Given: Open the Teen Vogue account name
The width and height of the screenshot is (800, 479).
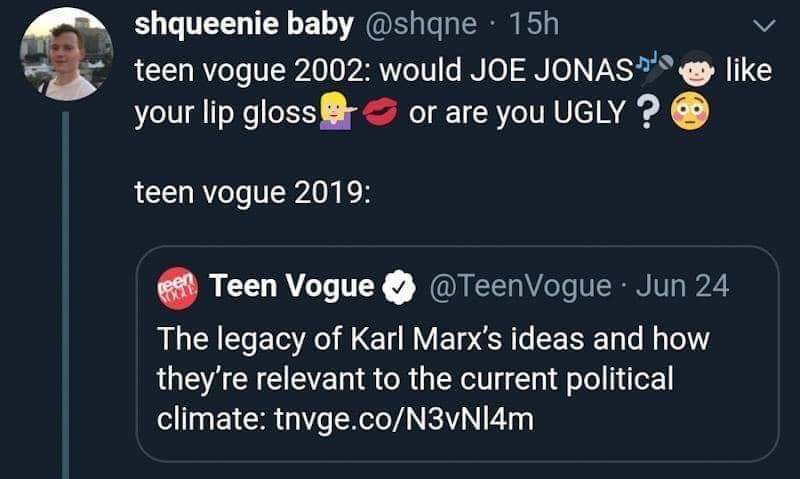Looking at the screenshot, I should point(292,288).
